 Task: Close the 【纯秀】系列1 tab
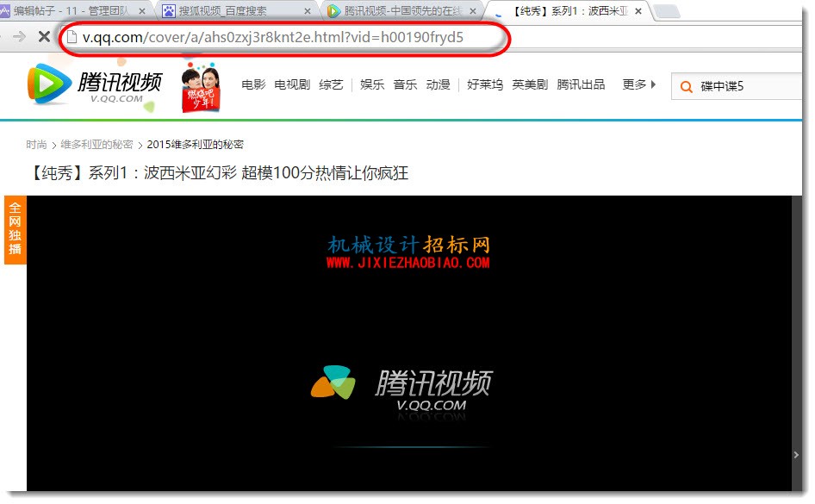pos(638,11)
